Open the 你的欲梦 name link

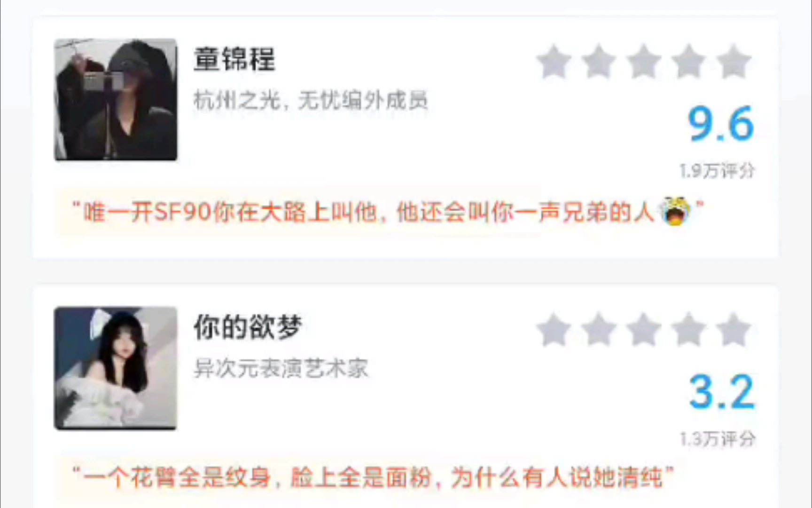(248, 327)
